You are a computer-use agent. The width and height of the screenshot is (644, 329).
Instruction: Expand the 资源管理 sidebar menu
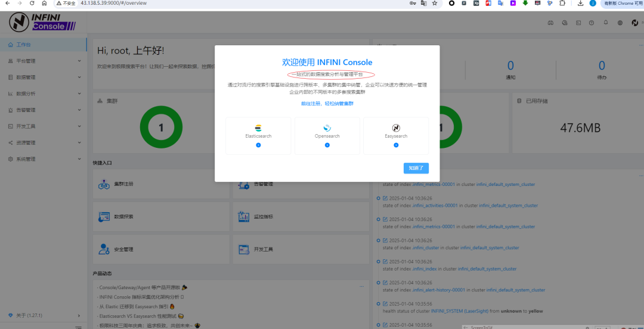[x=44, y=143]
